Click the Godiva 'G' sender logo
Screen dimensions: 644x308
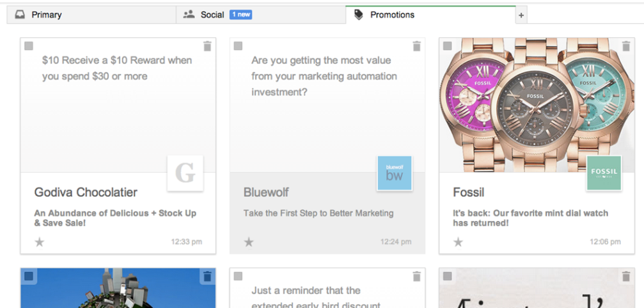185,173
